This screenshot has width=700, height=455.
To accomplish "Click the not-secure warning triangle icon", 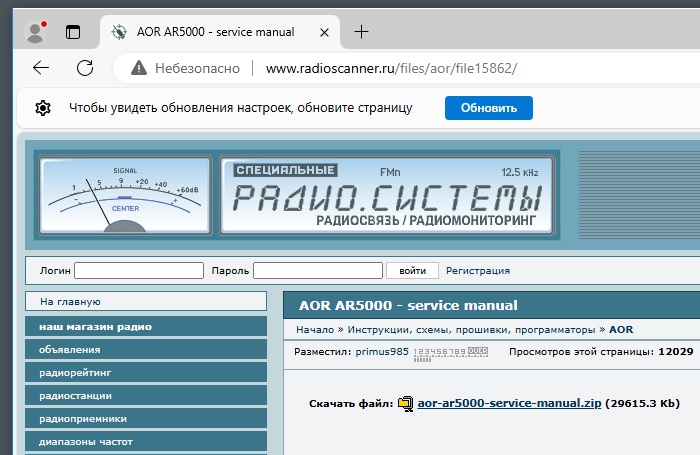I will (139, 68).
